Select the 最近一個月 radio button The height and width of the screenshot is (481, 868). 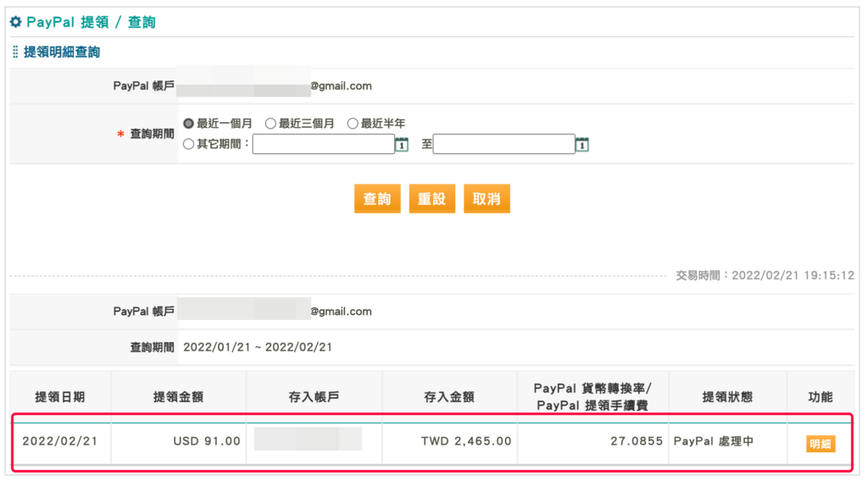coord(189,124)
